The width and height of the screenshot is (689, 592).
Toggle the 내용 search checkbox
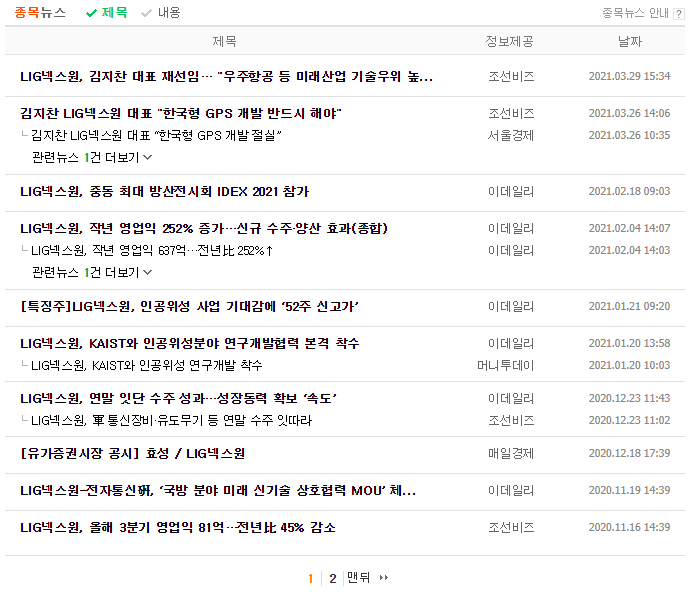pos(161,13)
